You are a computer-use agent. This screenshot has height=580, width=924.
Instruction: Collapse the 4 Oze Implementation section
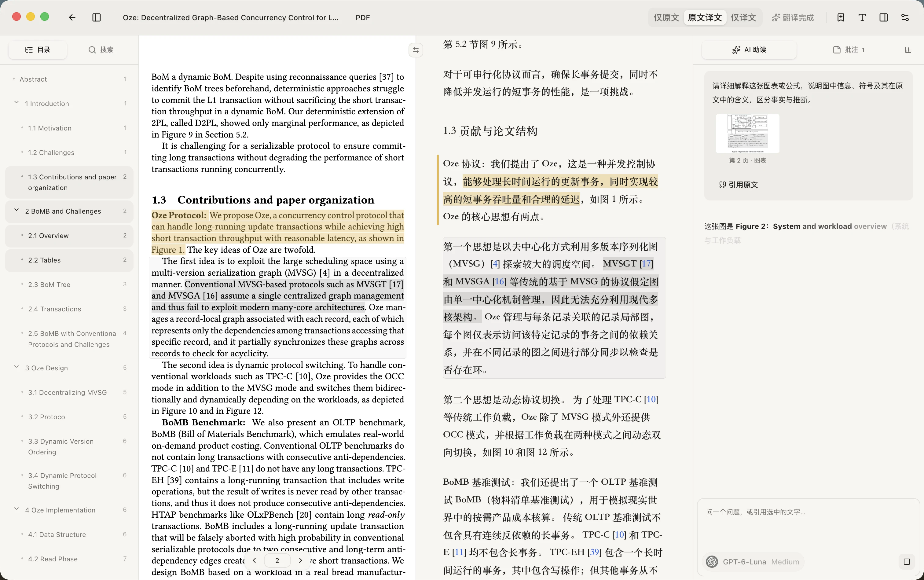pyautogui.click(x=16, y=509)
